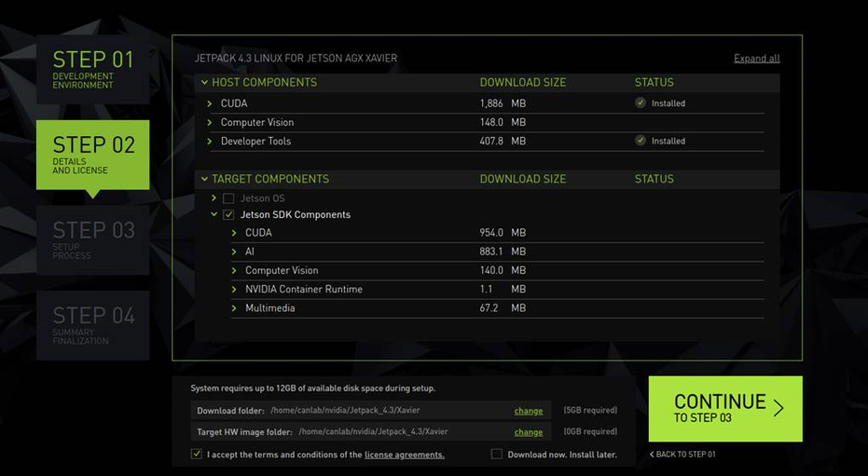Go BACK TO STEP 01
The height and width of the screenshot is (476, 868).
point(682,454)
